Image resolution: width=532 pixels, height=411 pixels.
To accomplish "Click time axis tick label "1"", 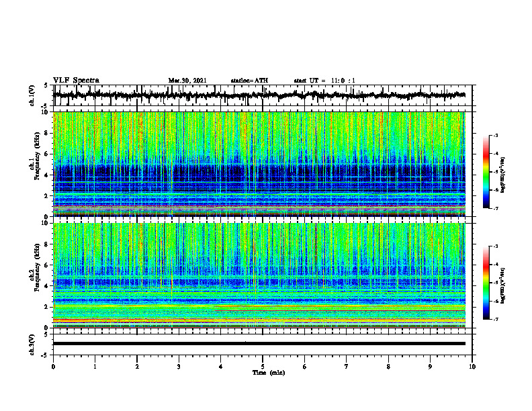I will pyautogui.click(x=95, y=367).
